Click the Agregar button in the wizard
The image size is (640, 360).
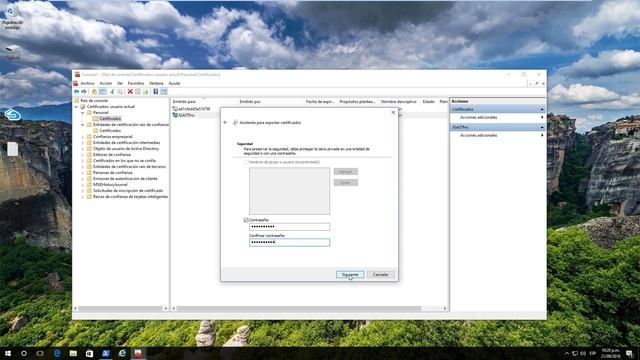click(x=346, y=171)
